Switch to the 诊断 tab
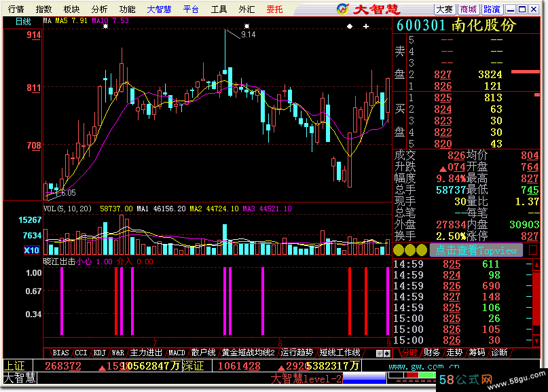Image resolution: width=548 pixels, height=392 pixels. pos(499,353)
